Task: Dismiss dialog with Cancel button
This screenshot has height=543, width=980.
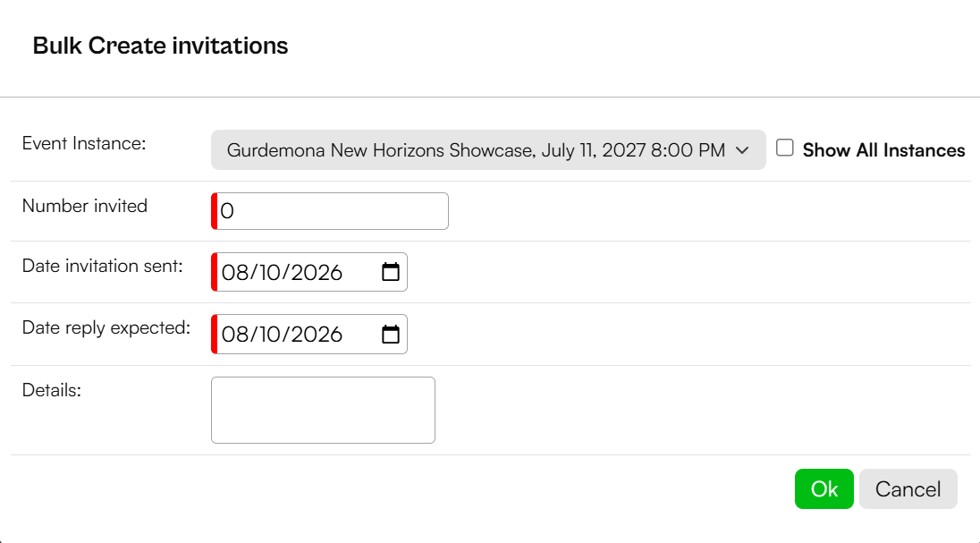Action: click(908, 488)
